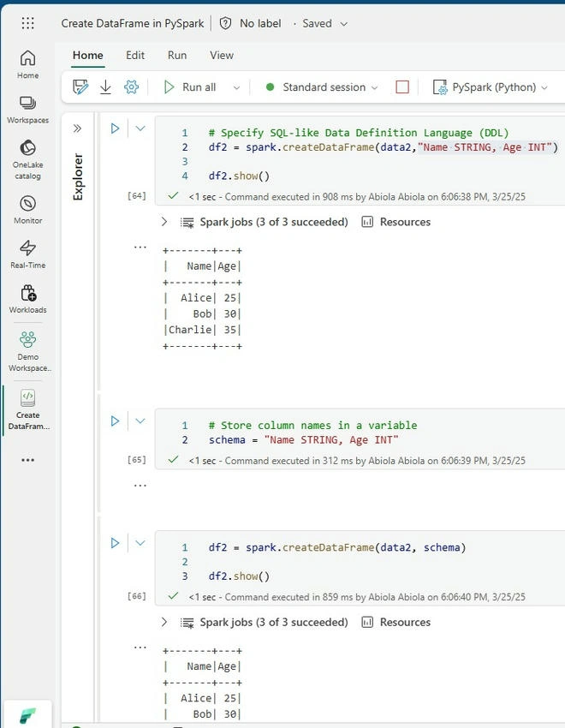Image resolution: width=565 pixels, height=728 pixels.
Task: Click the Fabric logo at sidebar bottom
Action: click(28, 715)
